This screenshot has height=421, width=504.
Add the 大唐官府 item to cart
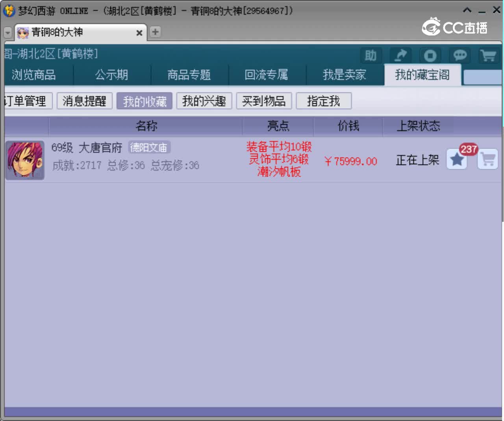(x=488, y=159)
